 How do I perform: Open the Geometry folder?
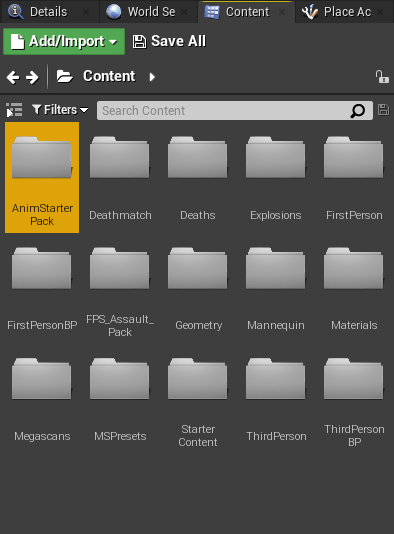point(198,289)
